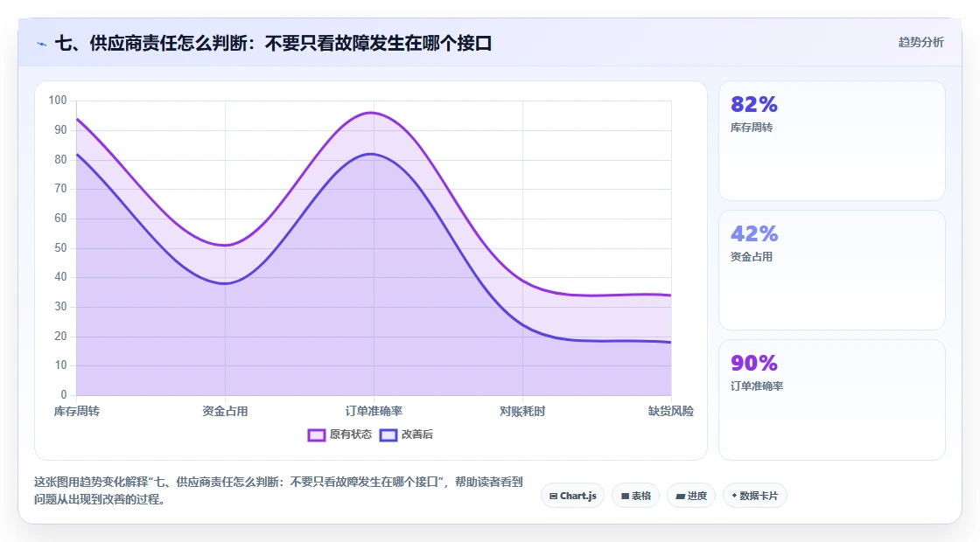Click the section heading 七、供应商责任怎么判断
The height and width of the screenshot is (542, 980).
(x=273, y=44)
